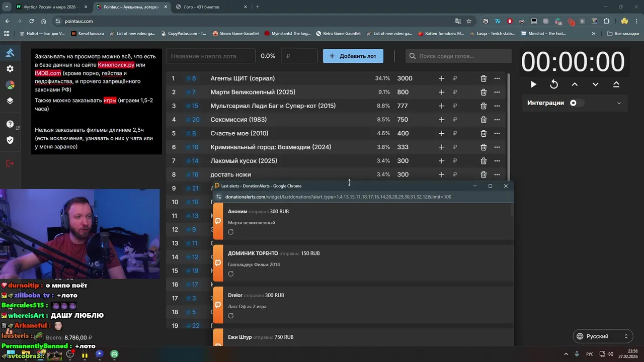This screenshot has width=644, height=362.
Task: Delete the Агенты ЩИТ lot
Action: coord(484,78)
